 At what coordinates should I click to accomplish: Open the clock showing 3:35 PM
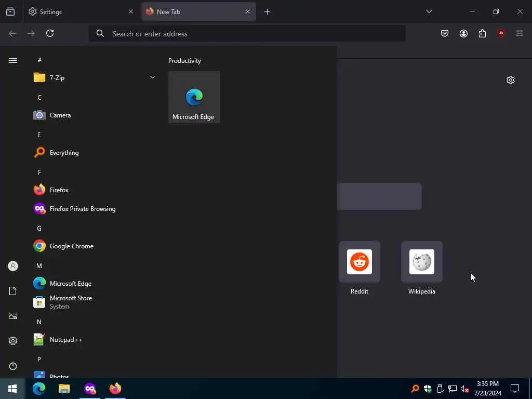pos(487,389)
